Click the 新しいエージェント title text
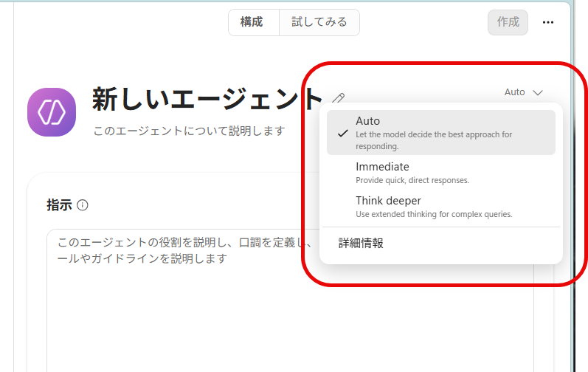The height and width of the screenshot is (372, 588). [x=207, y=100]
